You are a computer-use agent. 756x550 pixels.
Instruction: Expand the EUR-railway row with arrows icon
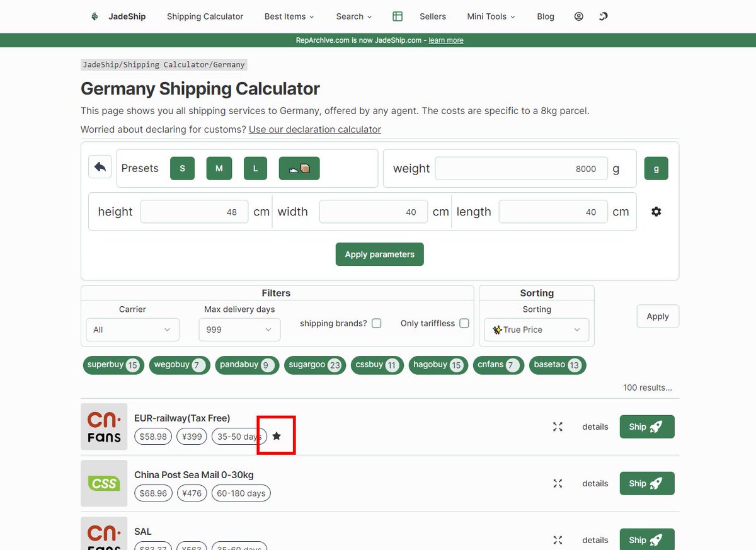tap(558, 427)
